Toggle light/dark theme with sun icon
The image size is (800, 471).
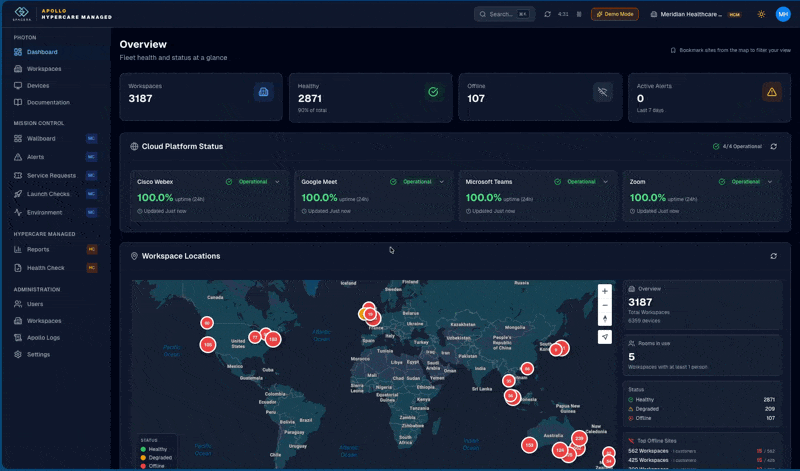(761, 14)
